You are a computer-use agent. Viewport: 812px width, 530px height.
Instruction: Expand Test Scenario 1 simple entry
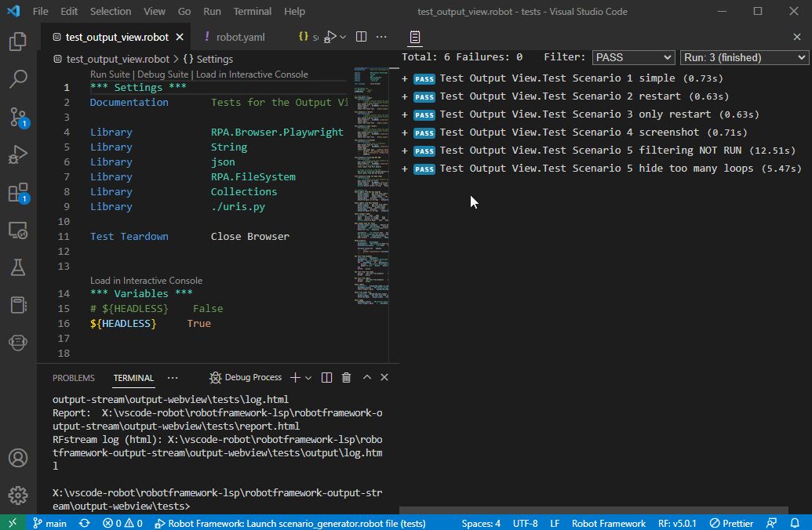pyautogui.click(x=405, y=78)
